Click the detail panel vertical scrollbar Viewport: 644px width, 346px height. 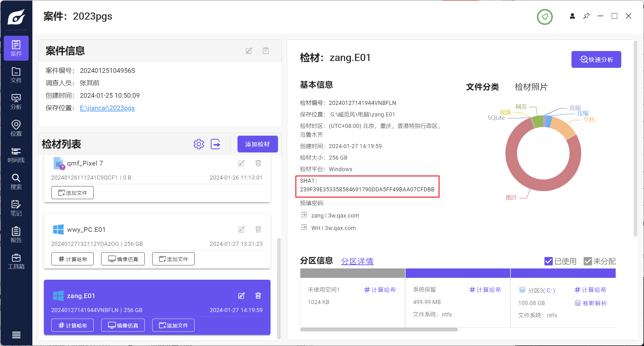(x=635, y=138)
